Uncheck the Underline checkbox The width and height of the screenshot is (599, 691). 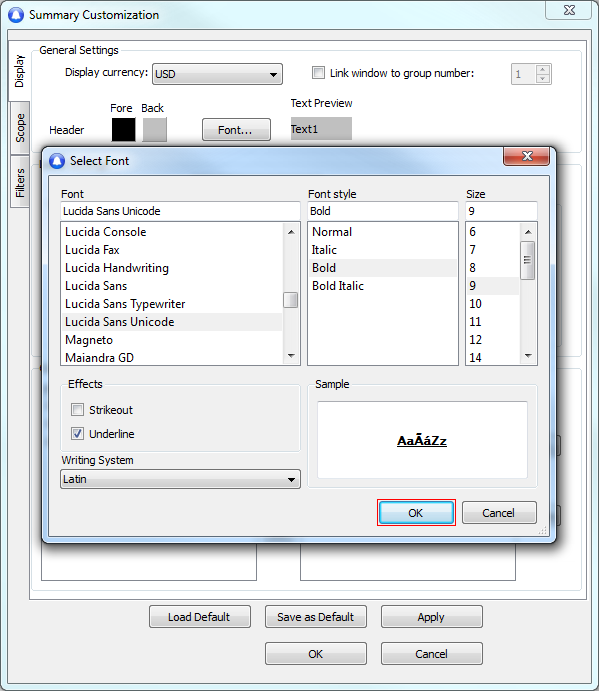pos(77,434)
